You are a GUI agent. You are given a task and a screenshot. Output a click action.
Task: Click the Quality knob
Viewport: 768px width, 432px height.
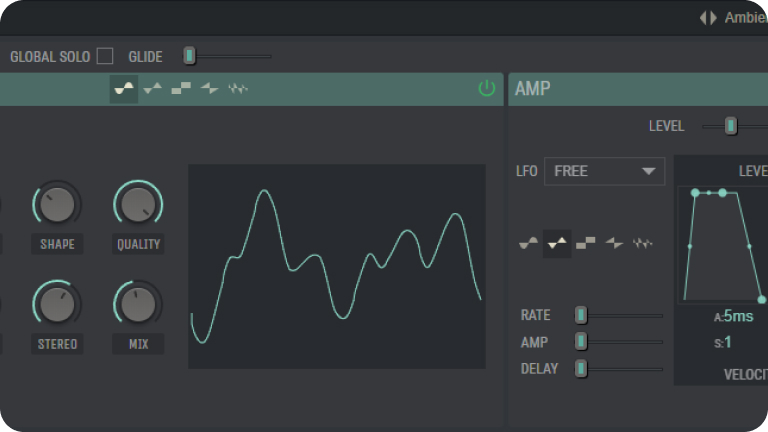[138, 204]
